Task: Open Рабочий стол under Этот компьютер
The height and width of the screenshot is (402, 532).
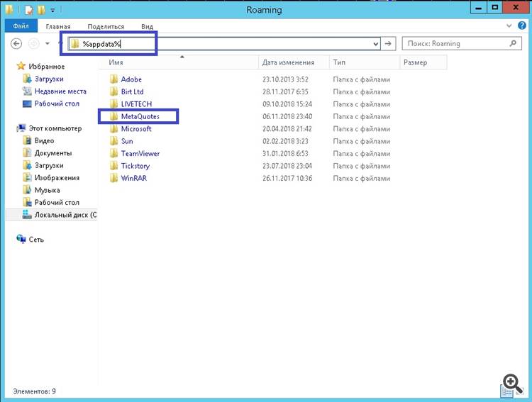Action: [57, 202]
